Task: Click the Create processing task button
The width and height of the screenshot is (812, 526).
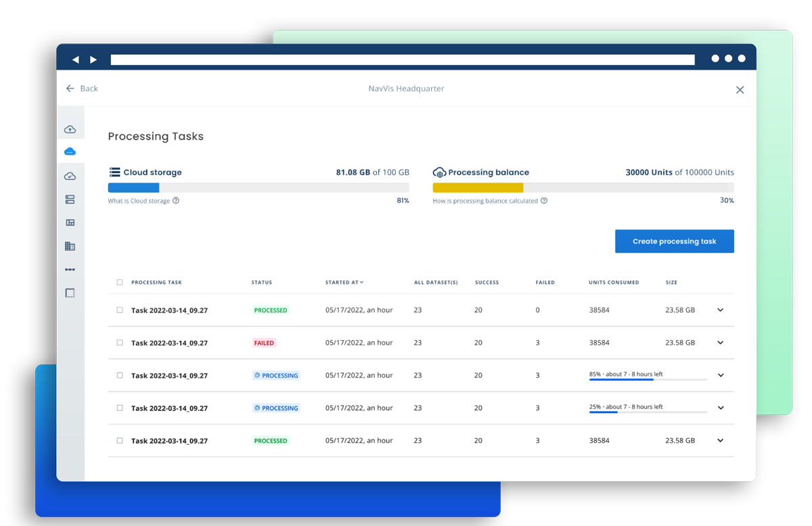Action: point(674,241)
